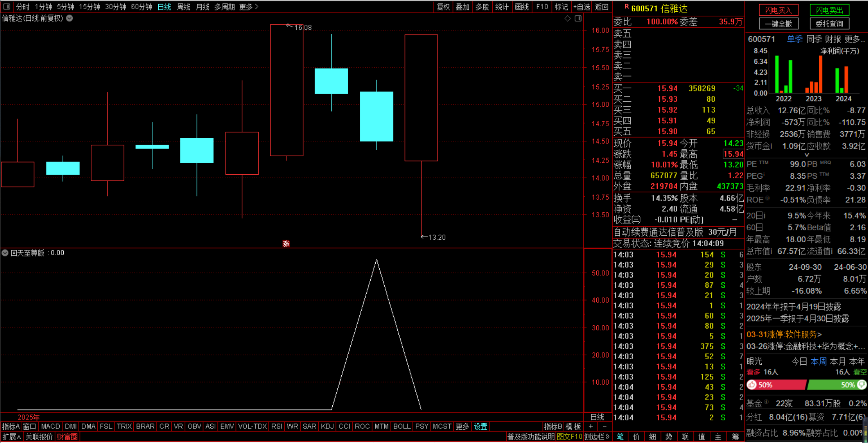This screenshot has width=868, height=443.
Task: Select the 月线 monthly period
Action: (203, 7)
